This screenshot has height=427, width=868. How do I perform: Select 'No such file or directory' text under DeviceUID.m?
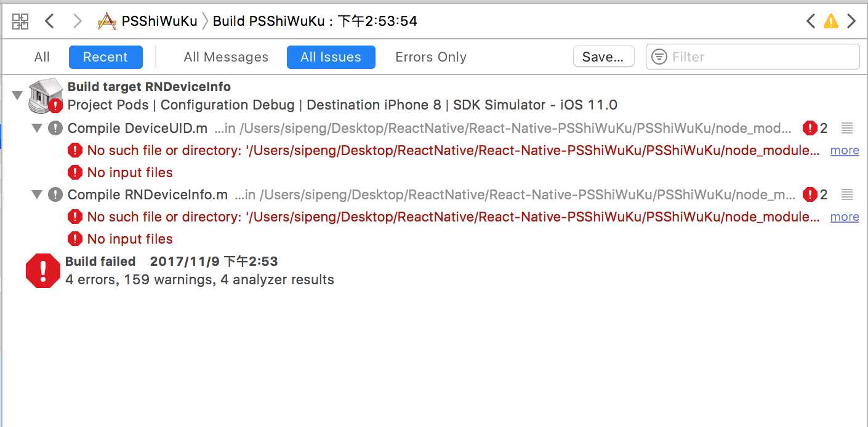tap(453, 150)
